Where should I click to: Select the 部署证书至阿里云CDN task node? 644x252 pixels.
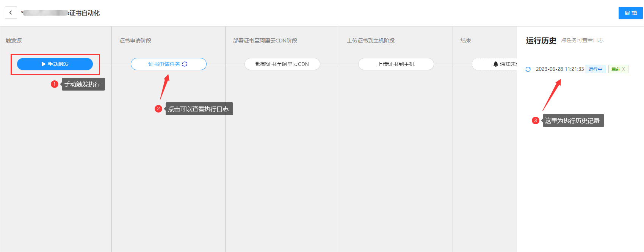pyautogui.click(x=282, y=64)
